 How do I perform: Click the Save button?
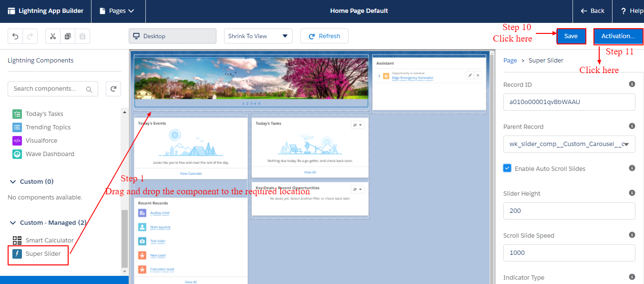coord(571,36)
